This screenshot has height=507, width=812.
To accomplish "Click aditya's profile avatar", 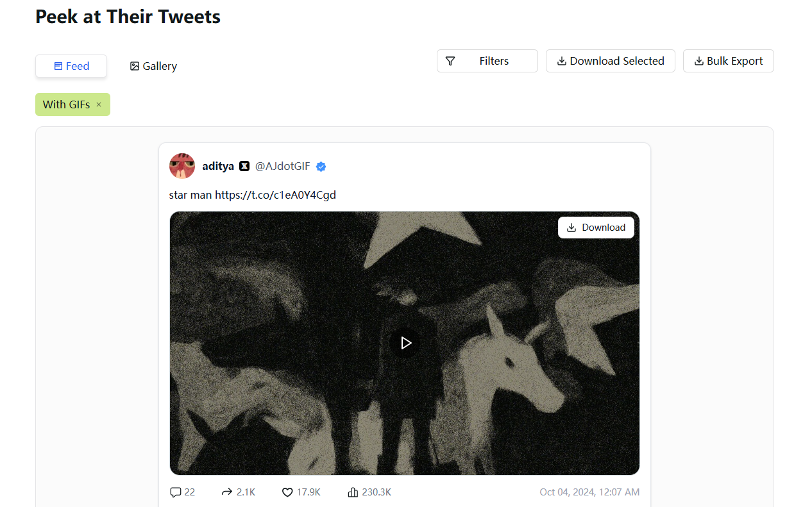I will (182, 166).
